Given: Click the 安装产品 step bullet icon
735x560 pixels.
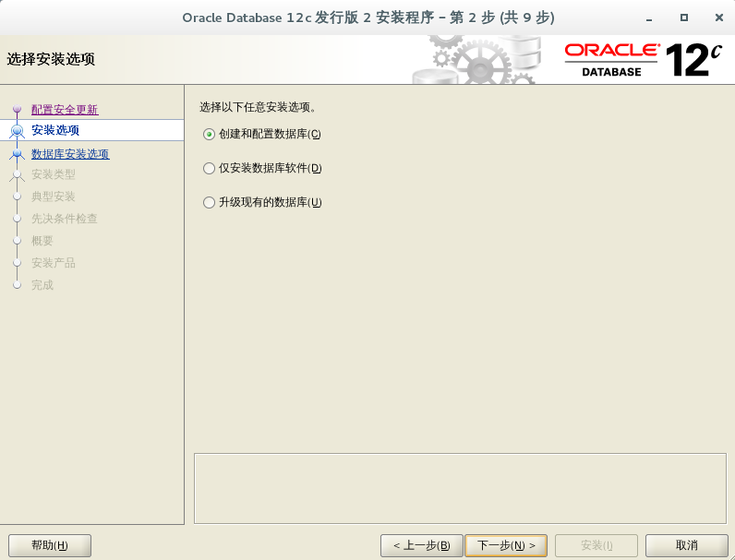Looking at the screenshot, I should tap(18, 263).
